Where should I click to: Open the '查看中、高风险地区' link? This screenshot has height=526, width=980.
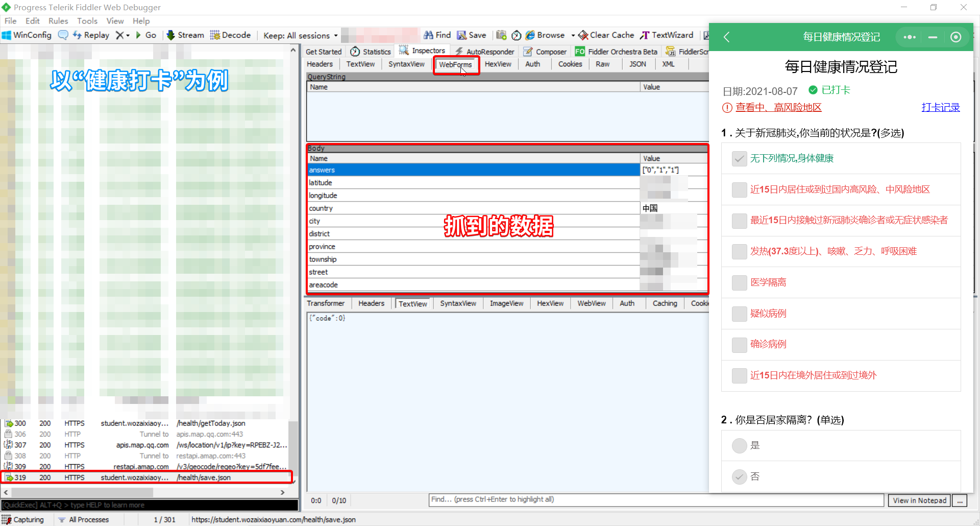[x=778, y=107]
